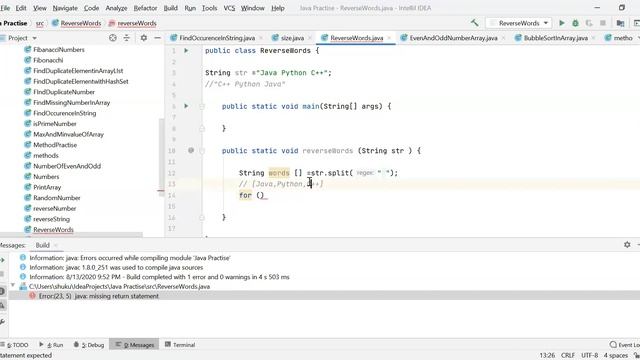Screen dimensions: 640x360
Task: Select the Build tab in Messages panel
Action: [x=42, y=245]
